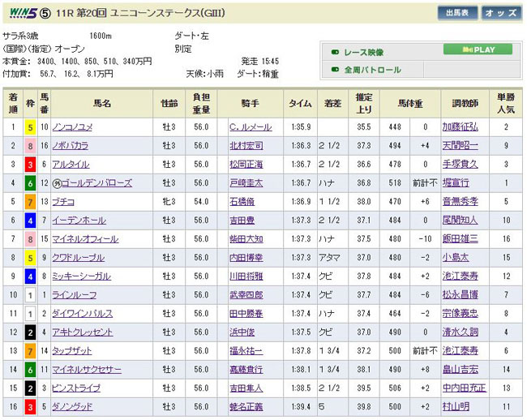This screenshot has width=527, height=420.
Task: Click jockey C.ルメール link
Action: (x=251, y=127)
